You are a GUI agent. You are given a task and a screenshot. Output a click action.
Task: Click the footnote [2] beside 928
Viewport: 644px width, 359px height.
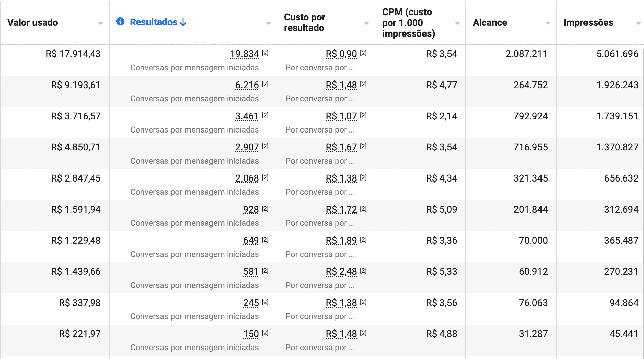point(265,209)
